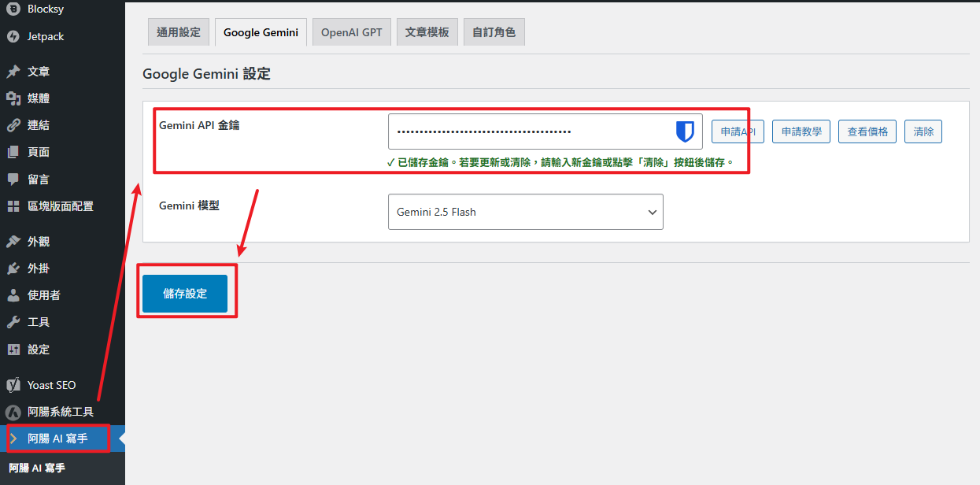The width and height of the screenshot is (980, 485).
Task: Switch to the OpenAI GPT tab
Action: click(351, 32)
